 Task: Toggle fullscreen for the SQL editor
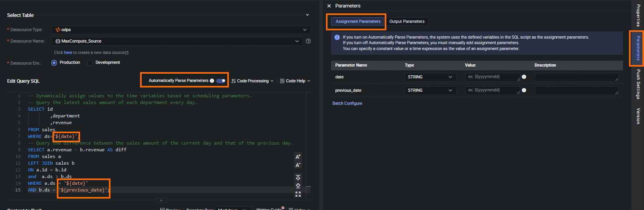click(298, 194)
